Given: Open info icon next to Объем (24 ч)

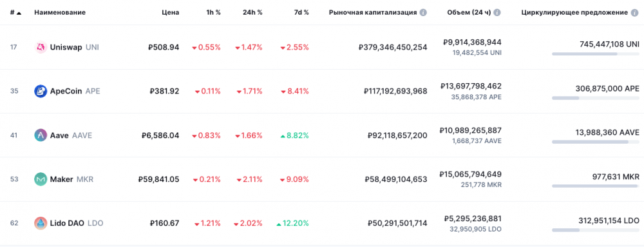Looking at the screenshot, I should tap(497, 12).
